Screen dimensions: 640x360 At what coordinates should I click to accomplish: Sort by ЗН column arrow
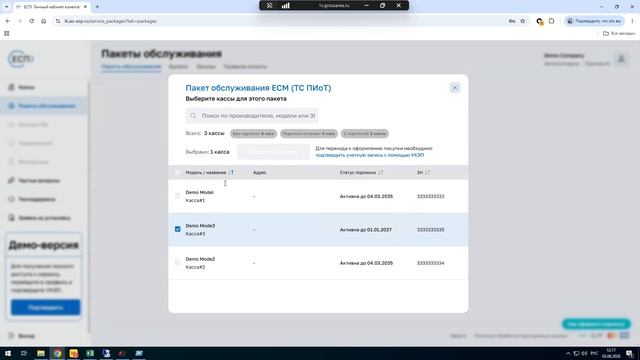[x=427, y=172]
